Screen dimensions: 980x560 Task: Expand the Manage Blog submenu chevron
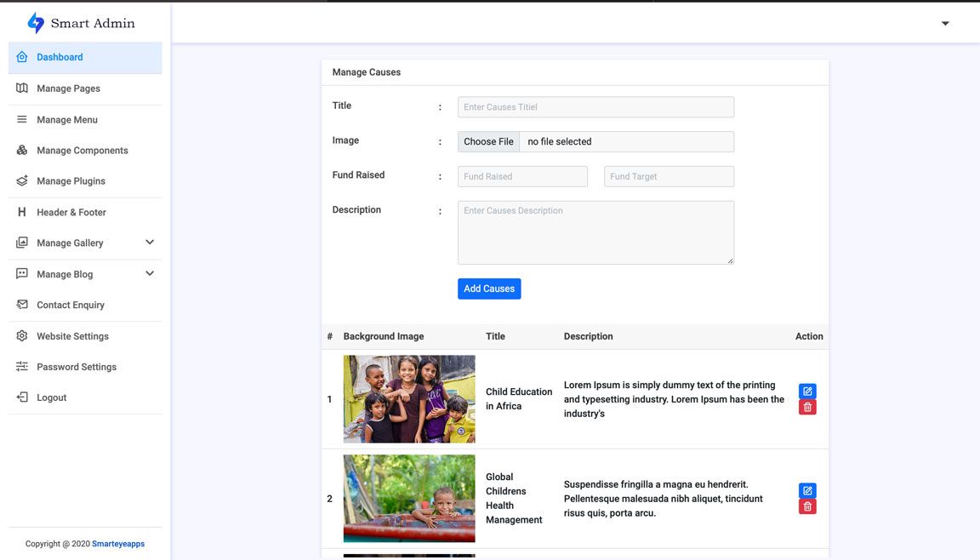150,274
